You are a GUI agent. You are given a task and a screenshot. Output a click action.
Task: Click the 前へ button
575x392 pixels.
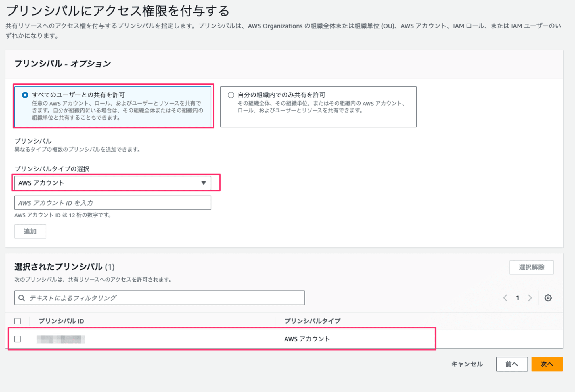pos(512,364)
